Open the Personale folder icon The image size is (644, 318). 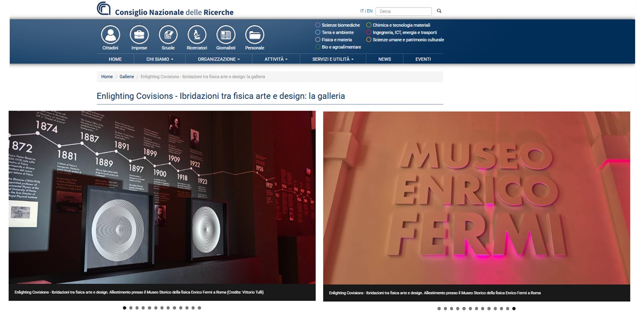(x=255, y=35)
